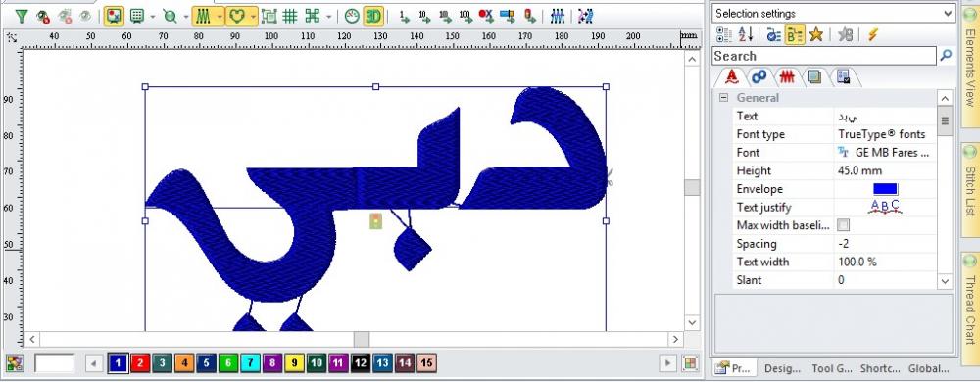980x382 pixels.
Task: Click the palette right arrow button
Action: 668,363
